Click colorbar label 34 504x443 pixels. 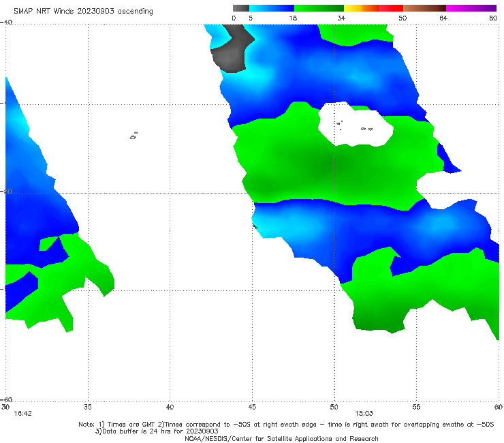[341, 18]
